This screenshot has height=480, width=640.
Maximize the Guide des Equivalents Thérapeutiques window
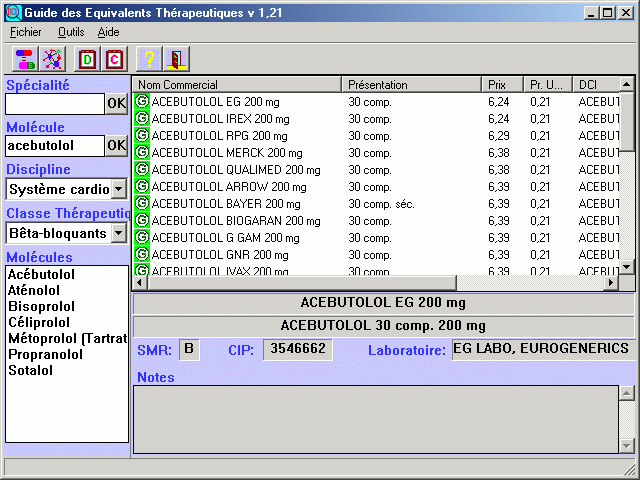coord(607,13)
